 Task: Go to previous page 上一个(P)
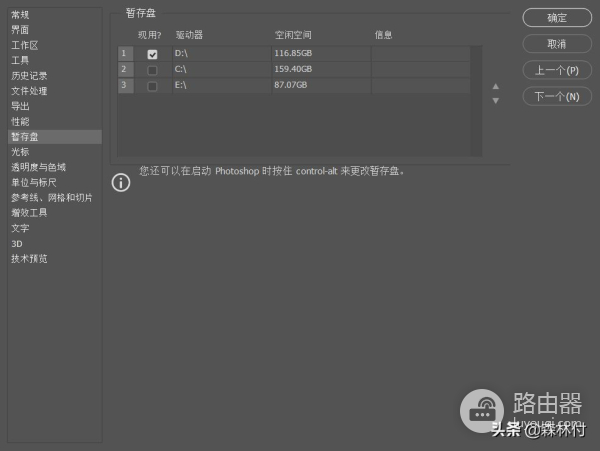point(557,70)
